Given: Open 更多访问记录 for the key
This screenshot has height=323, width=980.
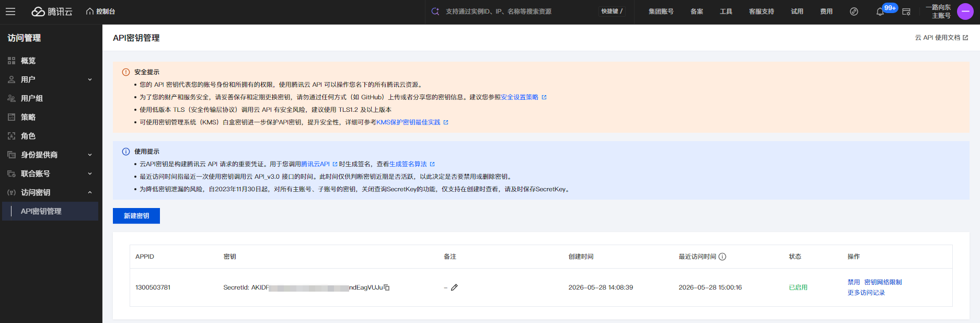Looking at the screenshot, I should (x=866, y=293).
